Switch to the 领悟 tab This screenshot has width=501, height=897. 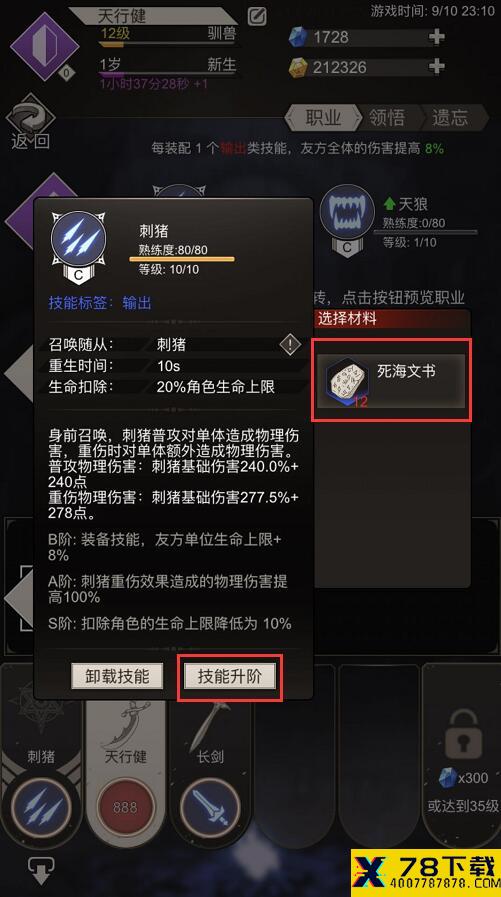pyautogui.click(x=387, y=118)
